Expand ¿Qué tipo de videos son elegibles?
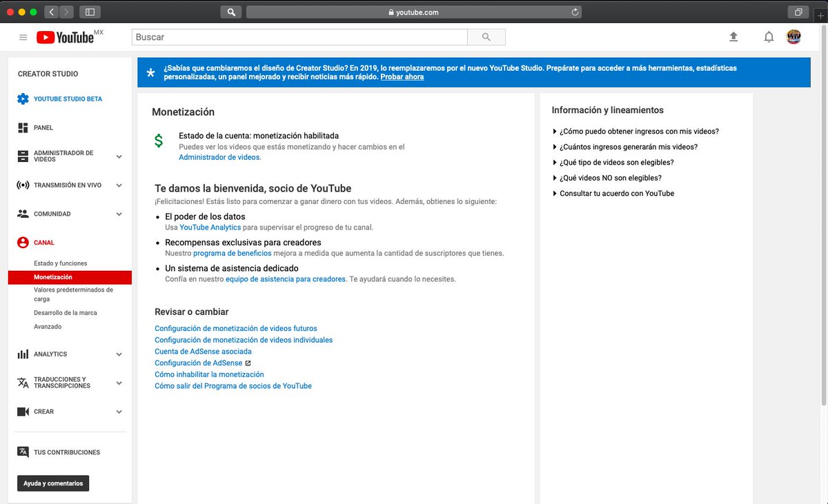The width and height of the screenshot is (828, 504). 613,163
